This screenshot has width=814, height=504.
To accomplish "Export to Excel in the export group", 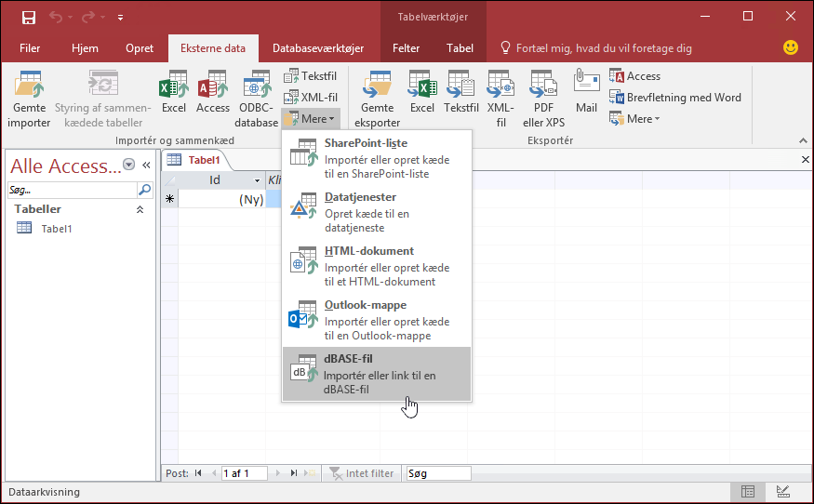I will click(x=422, y=91).
